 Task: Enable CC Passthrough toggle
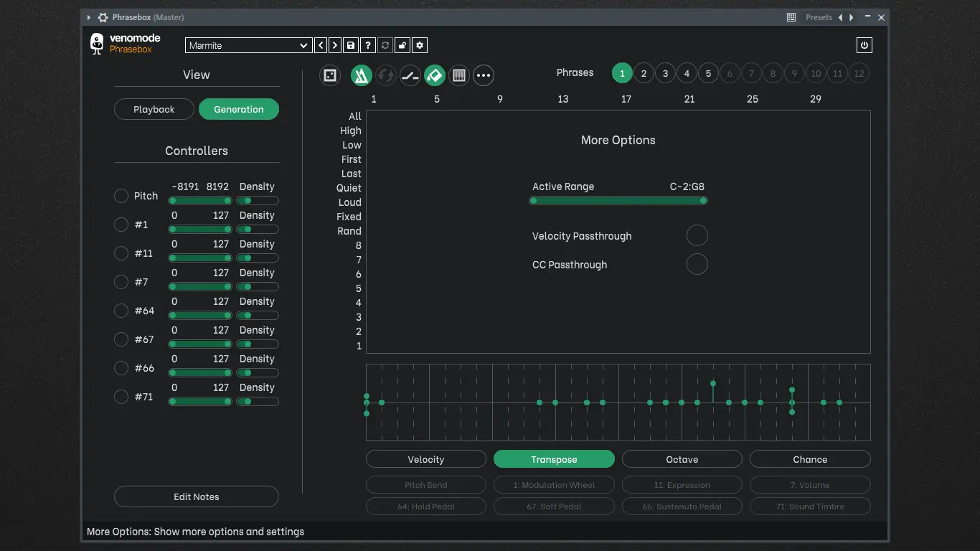tap(697, 264)
